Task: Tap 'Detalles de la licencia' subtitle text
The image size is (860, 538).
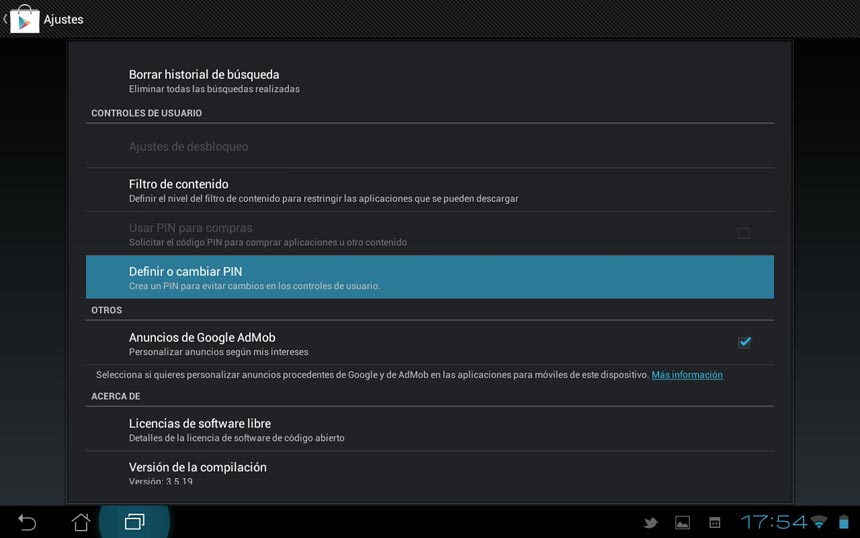Action: (236, 438)
